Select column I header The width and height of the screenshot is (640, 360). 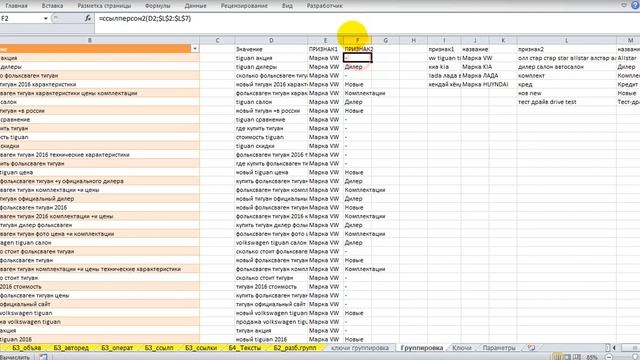point(444,40)
